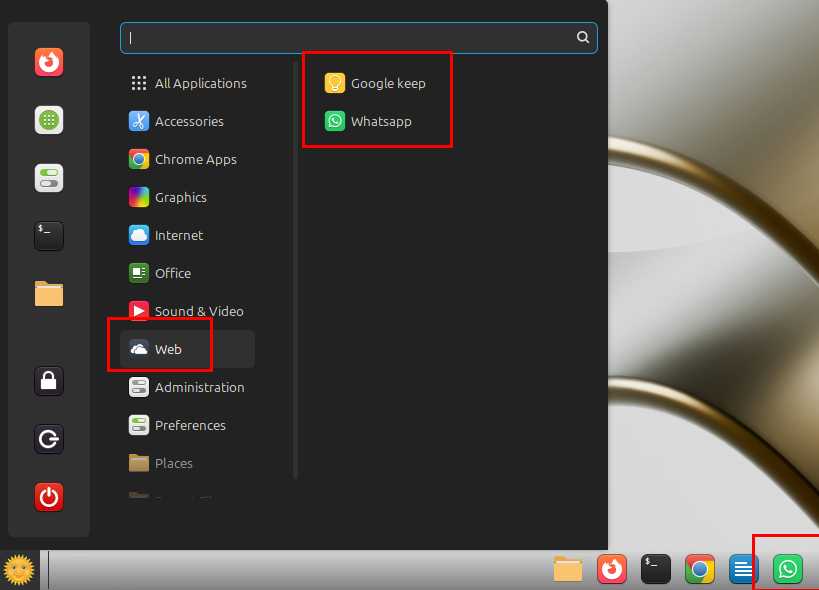The height and width of the screenshot is (590, 819).
Task: Open System Settings toggle-switch icon in favorites
Action: 48,178
